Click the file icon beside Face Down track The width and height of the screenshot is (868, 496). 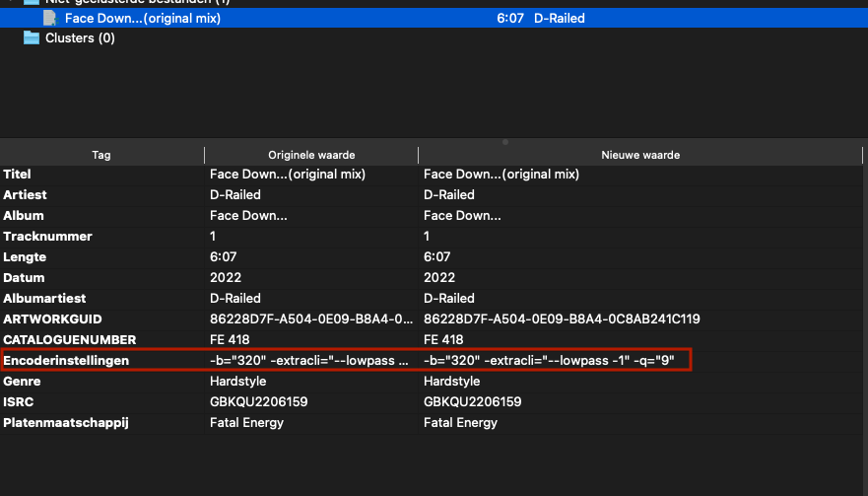click(x=49, y=18)
